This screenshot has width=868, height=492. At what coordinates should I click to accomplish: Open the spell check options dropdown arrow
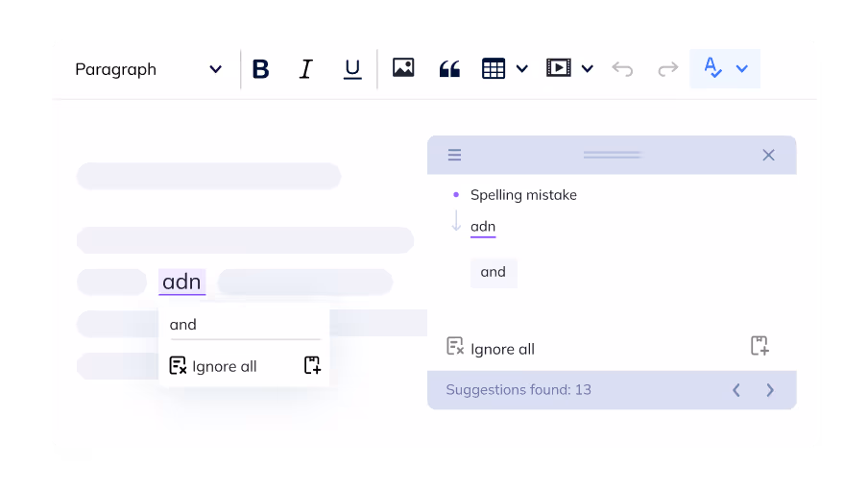pos(742,69)
